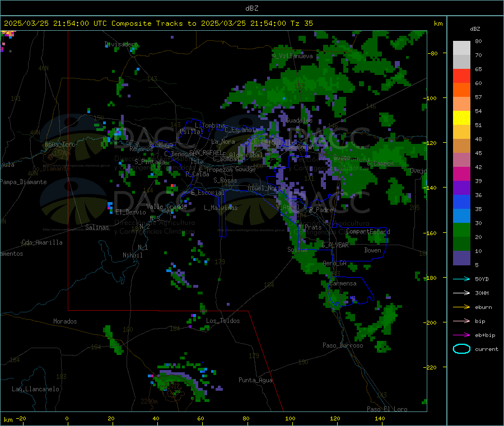This screenshot has height=426, width=504.
Task: Click the 'Morados' map label
Action: 65,321
